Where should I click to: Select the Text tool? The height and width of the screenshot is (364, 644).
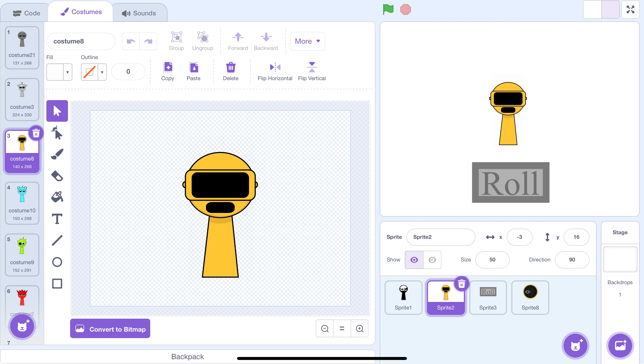coord(57,219)
